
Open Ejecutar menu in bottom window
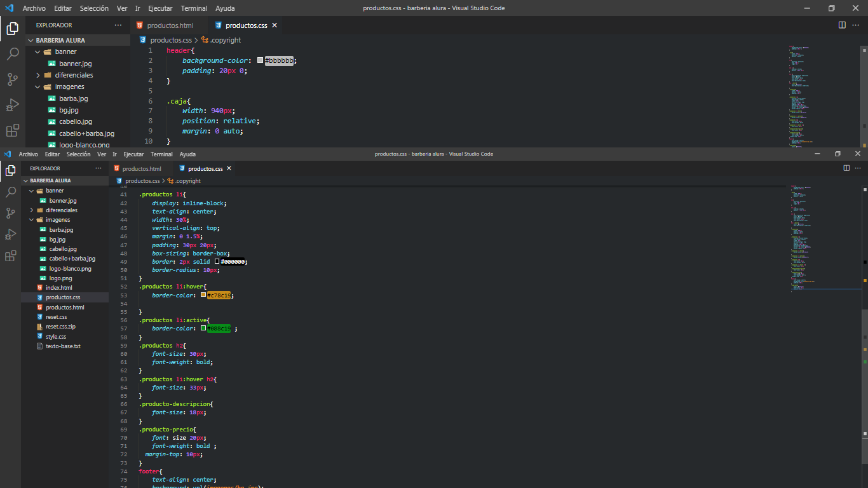click(133, 154)
